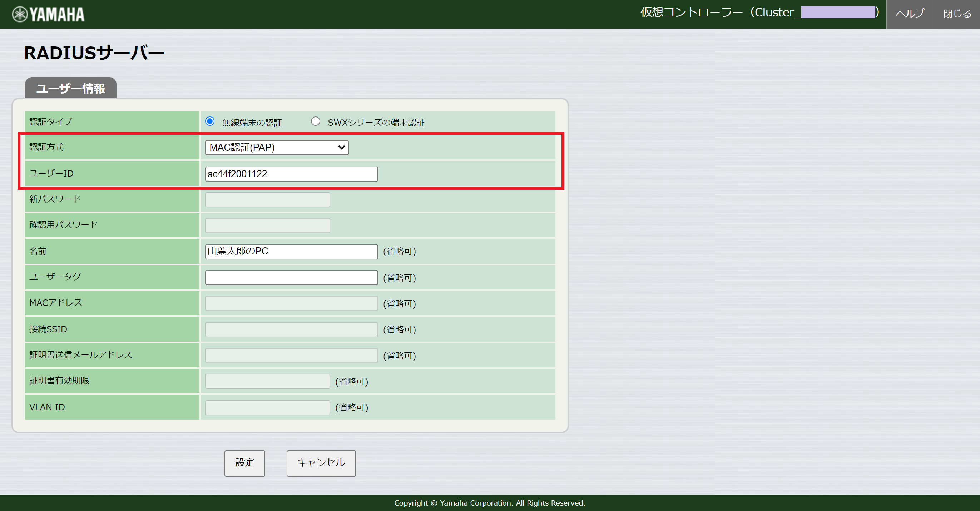Edit the 名前 field containing 山葉太郎のPC
Viewport: 980px width, 511px height.
pyautogui.click(x=291, y=251)
